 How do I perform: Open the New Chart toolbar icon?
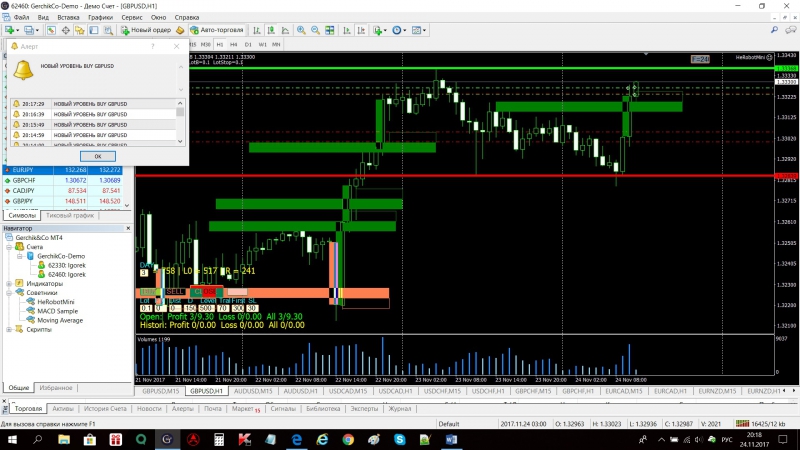point(10,30)
